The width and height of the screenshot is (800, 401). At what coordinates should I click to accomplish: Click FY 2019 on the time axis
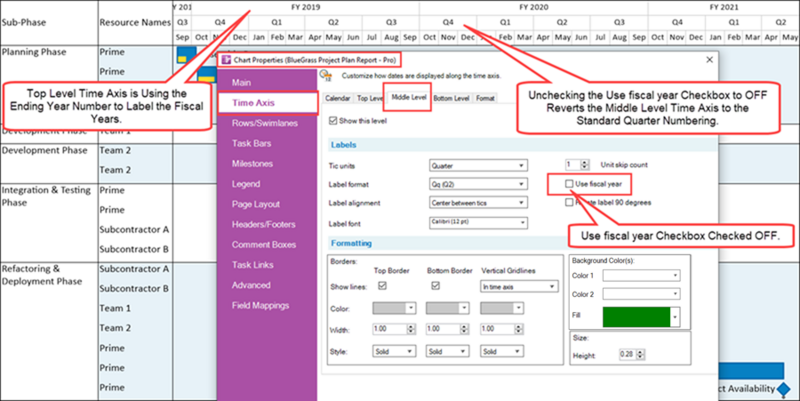point(306,7)
